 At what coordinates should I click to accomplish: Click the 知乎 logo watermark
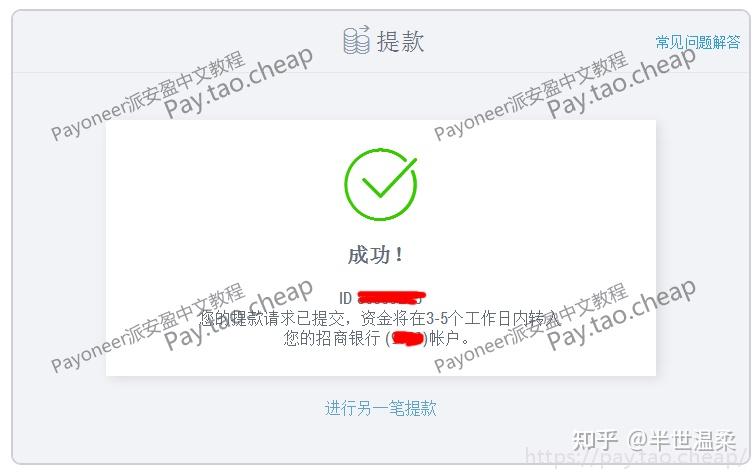coord(595,441)
